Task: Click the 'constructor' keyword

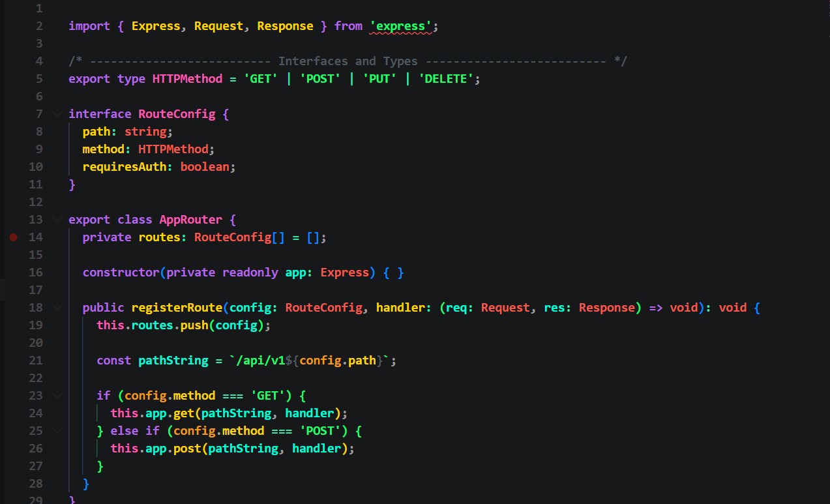Action: (121, 273)
